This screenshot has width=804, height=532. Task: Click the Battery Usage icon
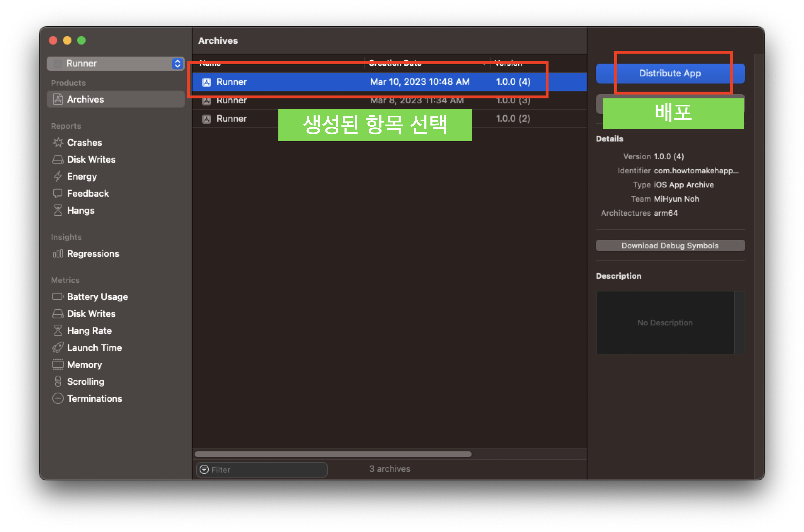point(58,297)
